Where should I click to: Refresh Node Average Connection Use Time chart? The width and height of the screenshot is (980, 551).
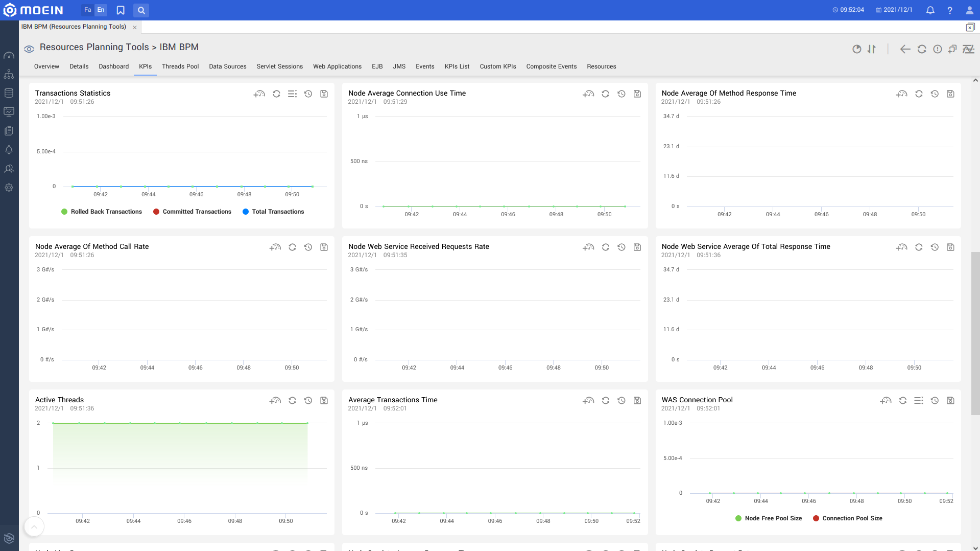coord(605,94)
